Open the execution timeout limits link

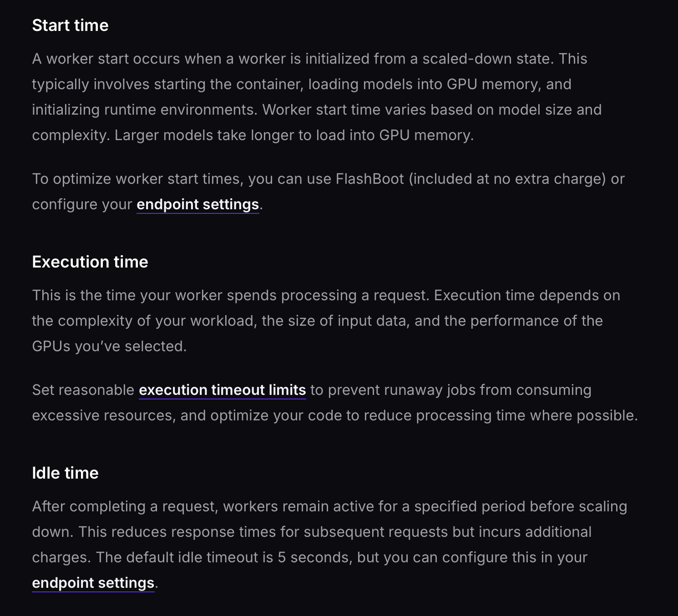tap(222, 390)
